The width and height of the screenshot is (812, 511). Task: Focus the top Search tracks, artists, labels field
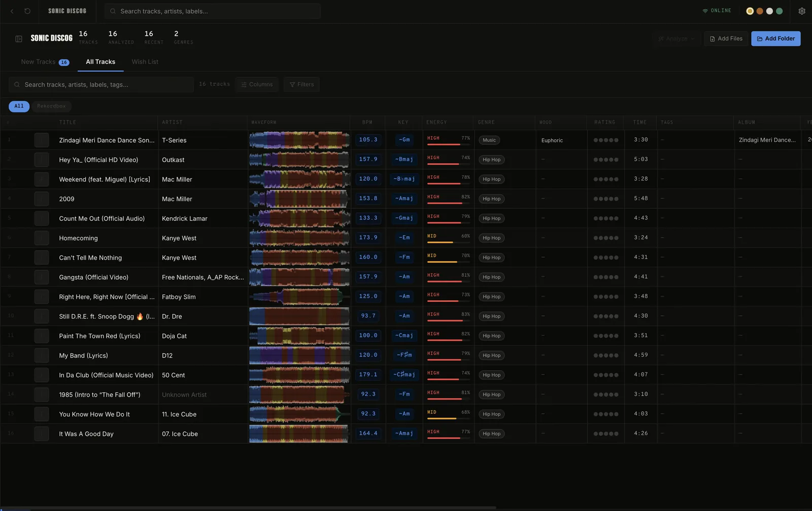tap(213, 11)
